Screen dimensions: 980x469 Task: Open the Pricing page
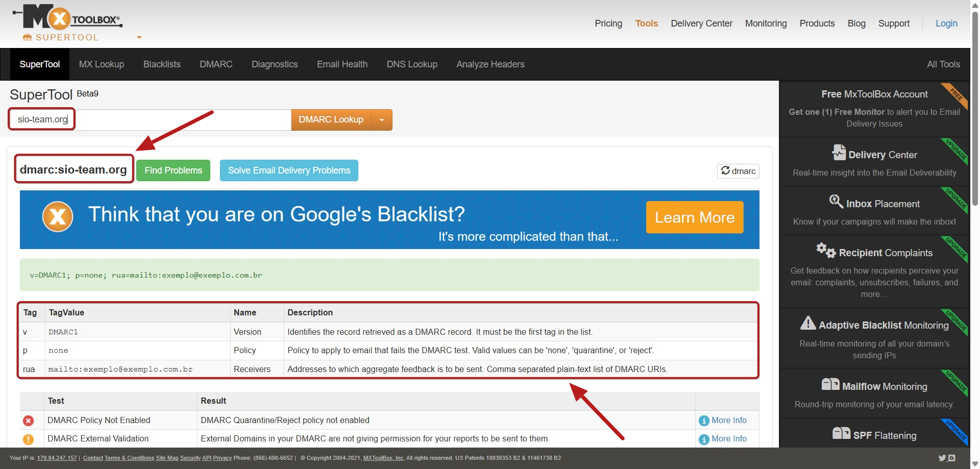point(608,23)
